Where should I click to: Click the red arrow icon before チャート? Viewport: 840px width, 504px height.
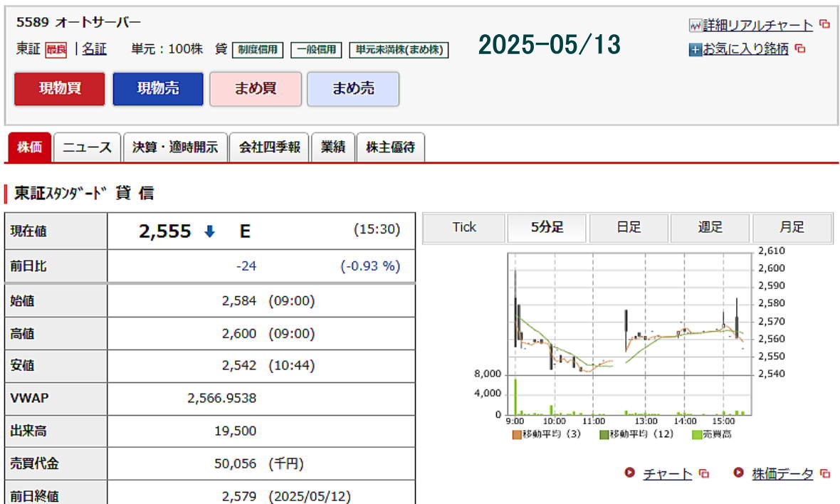click(x=629, y=473)
